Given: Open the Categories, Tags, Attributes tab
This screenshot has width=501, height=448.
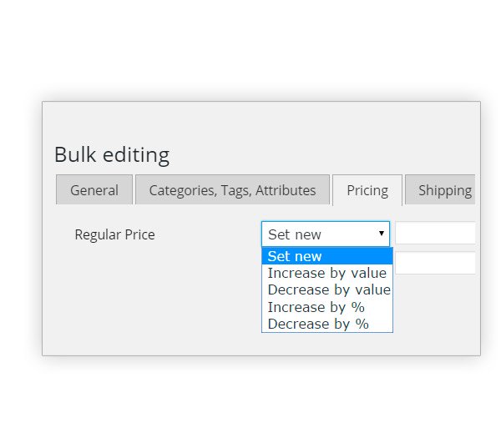Looking at the screenshot, I should click(232, 190).
